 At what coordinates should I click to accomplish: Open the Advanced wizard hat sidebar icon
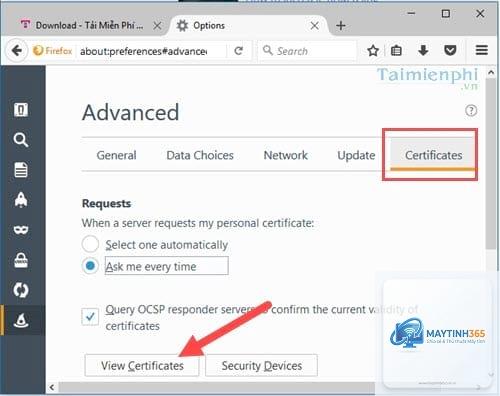pos(21,320)
